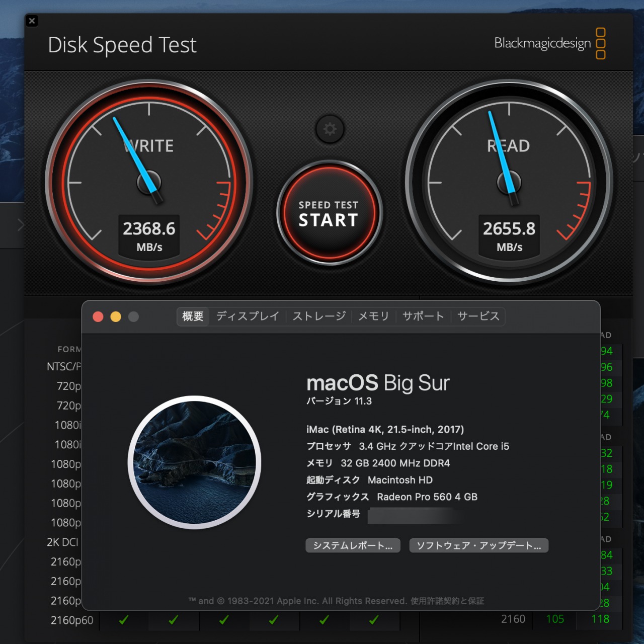Start the speed test

coord(330,213)
